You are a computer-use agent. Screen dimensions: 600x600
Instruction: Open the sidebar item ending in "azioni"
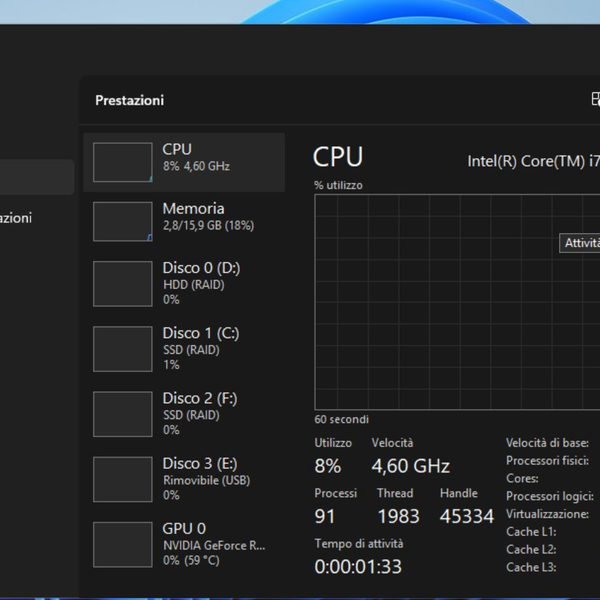17,217
